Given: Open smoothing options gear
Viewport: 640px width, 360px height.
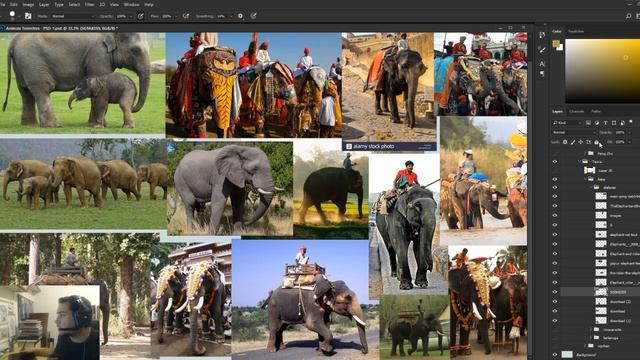Looking at the screenshot, I should (240, 16).
